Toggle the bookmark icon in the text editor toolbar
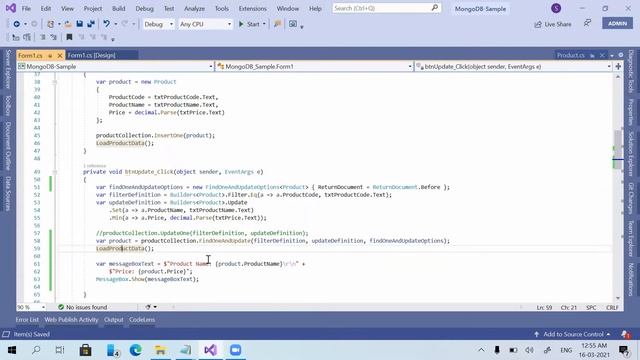The height and width of the screenshot is (360, 640). tap(69, 37)
